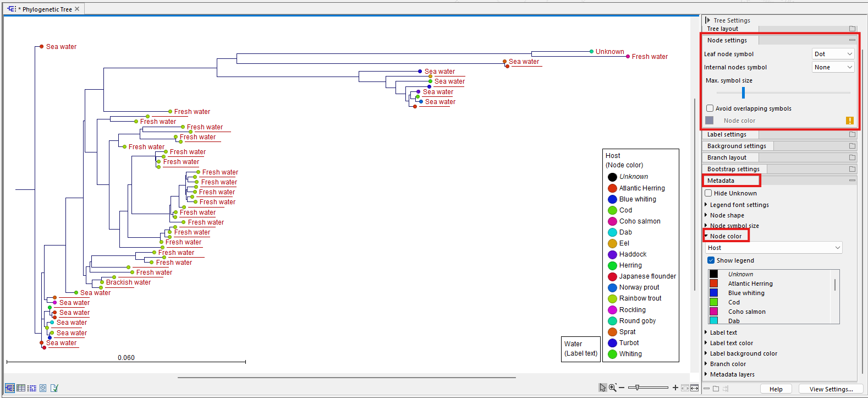Close the Phylogenetic Tree tab
This screenshot has height=398, width=868.
[77, 9]
